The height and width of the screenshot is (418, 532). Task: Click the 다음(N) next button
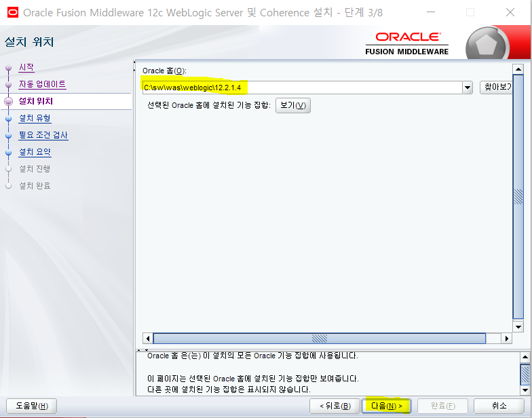[387, 406]
